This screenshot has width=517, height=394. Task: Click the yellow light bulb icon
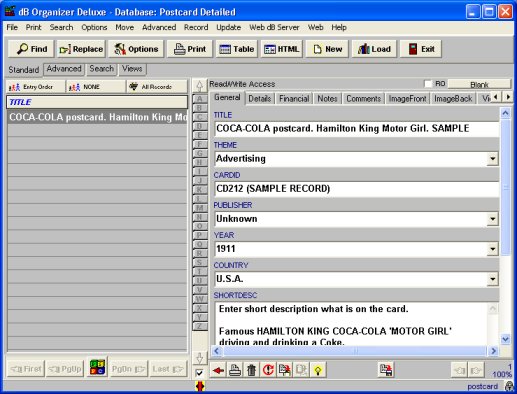pos(318,370)
